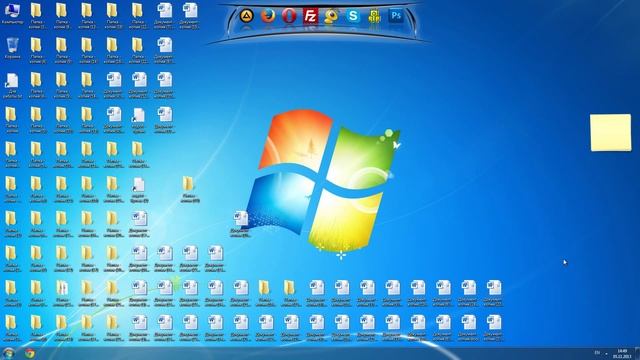Screen dimensions: 640x360
Task: Open the yellow-green icon beside Photoshop
Action: pyautogui.click(x=374, y=16)
